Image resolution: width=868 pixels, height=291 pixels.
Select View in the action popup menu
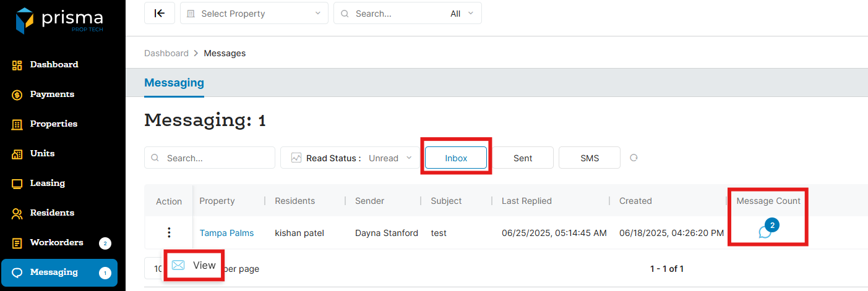pyautogui.click(x=194, y=265)
